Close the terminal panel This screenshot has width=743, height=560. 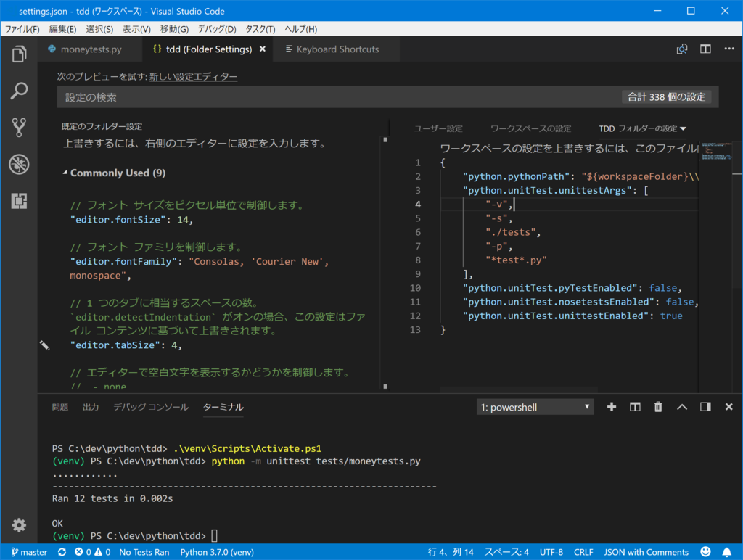728,407
